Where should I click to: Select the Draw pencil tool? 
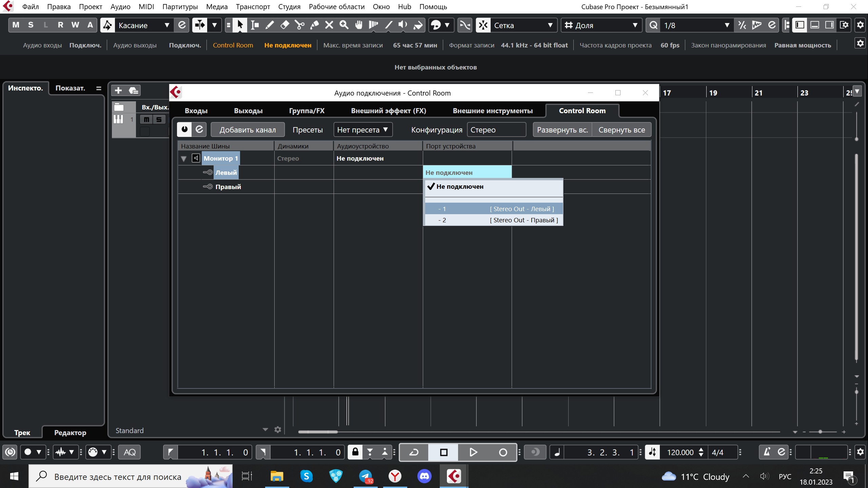[x=270, y=25]
